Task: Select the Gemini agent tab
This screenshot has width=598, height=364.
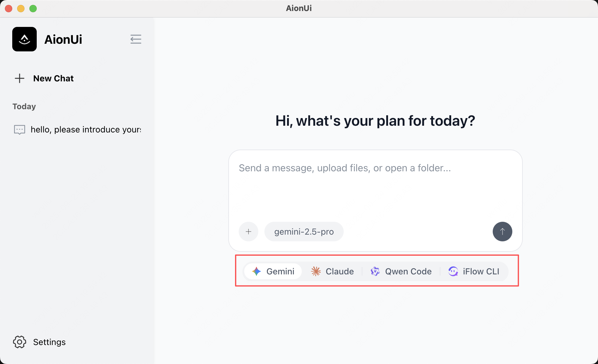Action: pos(273,271)
